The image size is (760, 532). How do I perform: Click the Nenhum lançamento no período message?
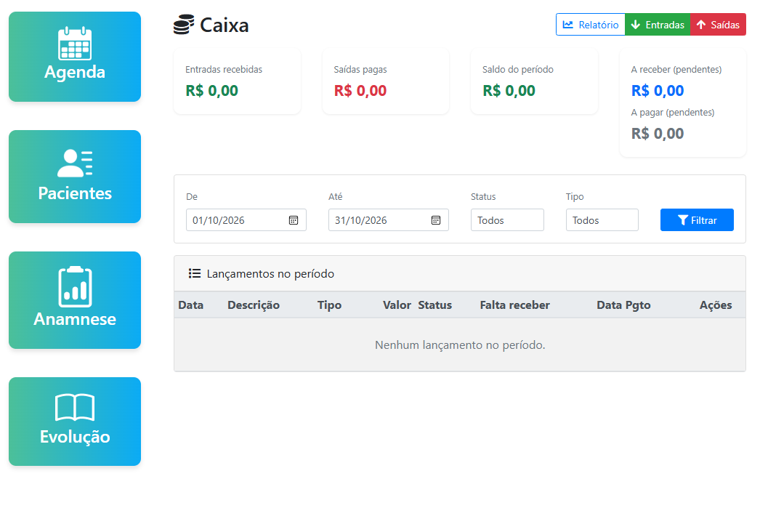tap(460, 344)
